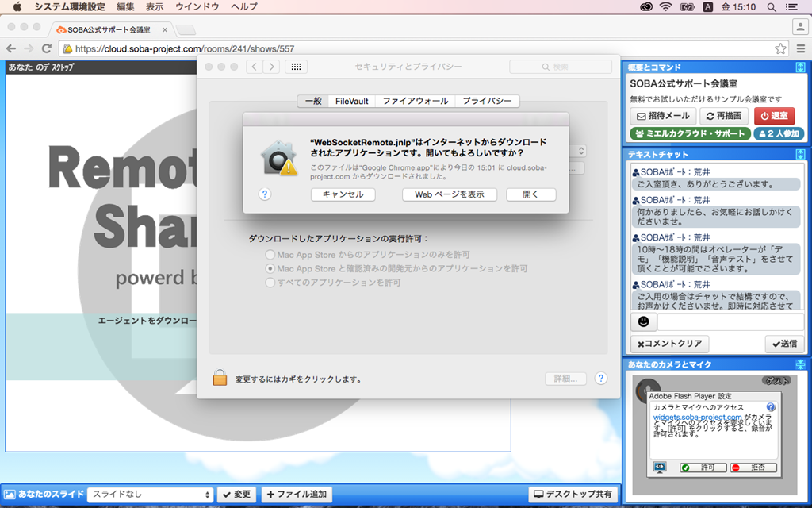The height and width of the screenshot is (508, 812).
Task: Start デスクトップ共有 desktop sharing
Action: [573, 495]
